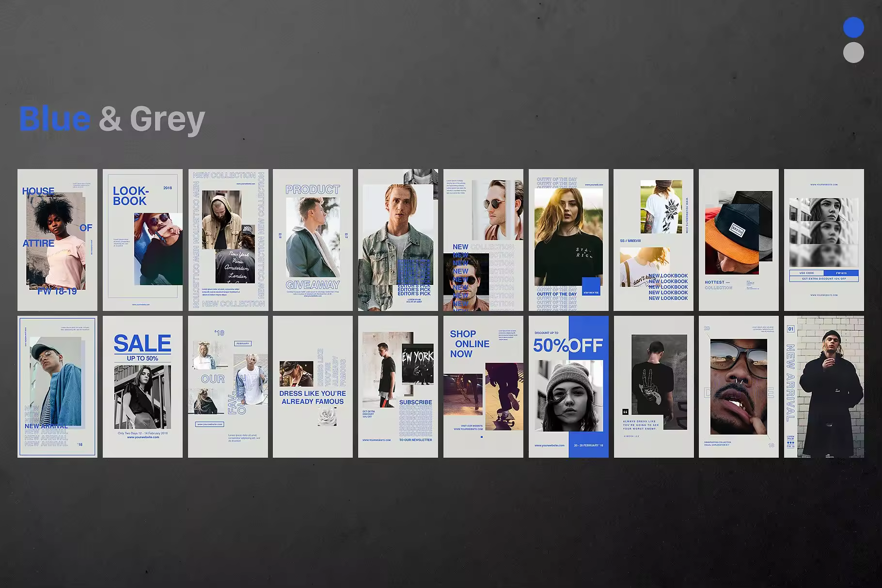Click the quotation mark icon
The height and width of the screenshot is (588, 882).
(x=625, y=412)
